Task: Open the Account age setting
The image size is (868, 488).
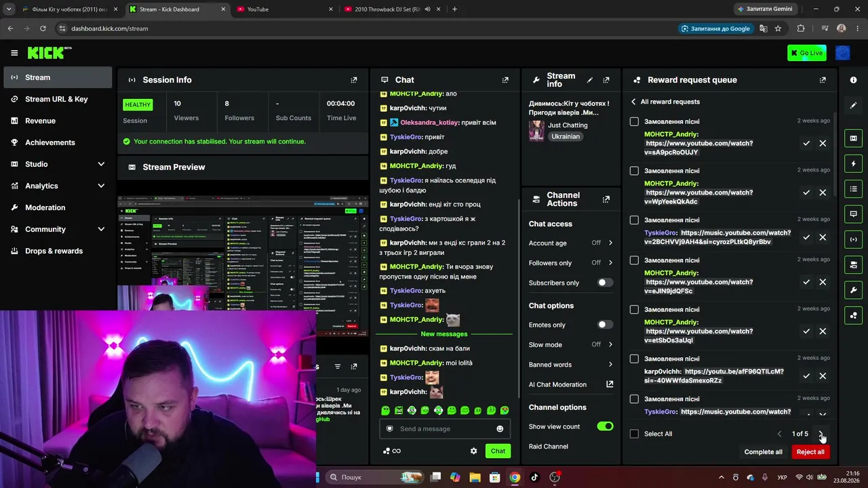Action: click(571, 243)
